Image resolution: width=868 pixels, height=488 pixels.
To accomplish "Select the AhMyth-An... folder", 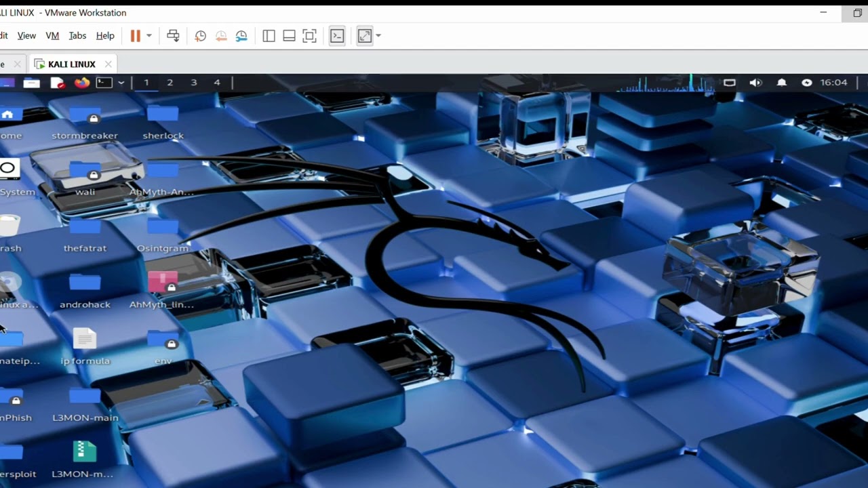I will click(162, 178).
